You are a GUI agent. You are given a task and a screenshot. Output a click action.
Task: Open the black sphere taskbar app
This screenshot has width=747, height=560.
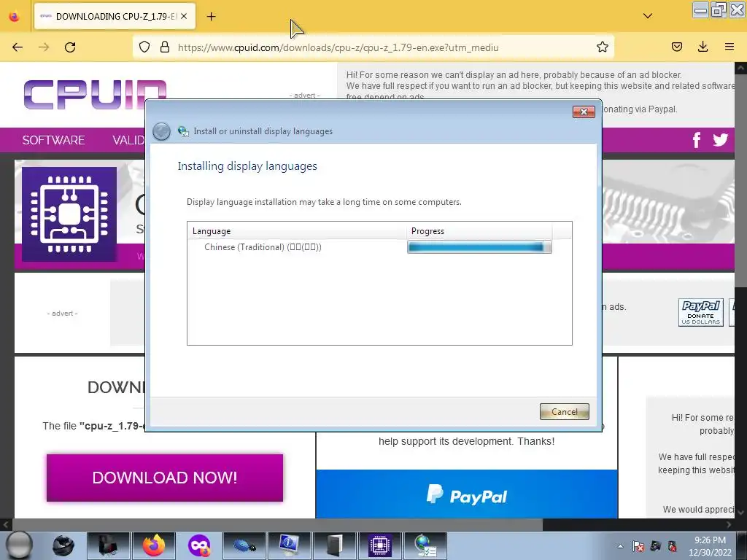[x=63, y=545]
